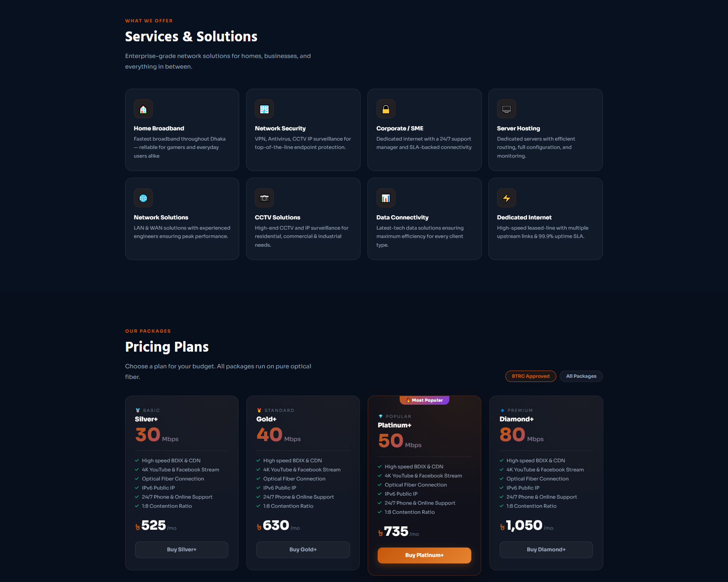Click the Data Connectivity bar chart icon

(x=386, y=198)
